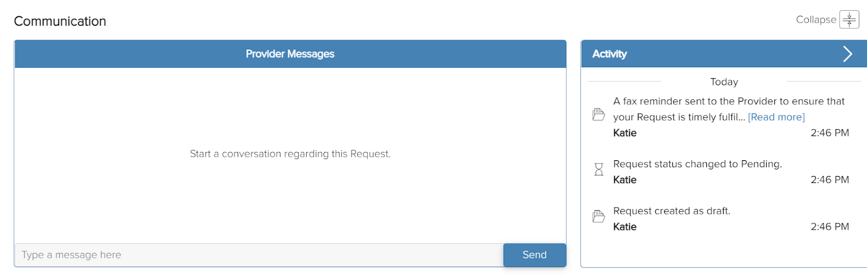Screen dimensions: 868x278
Task: Click the 2:46 PM timestamp on draft entry
Action: pos(829,227)
